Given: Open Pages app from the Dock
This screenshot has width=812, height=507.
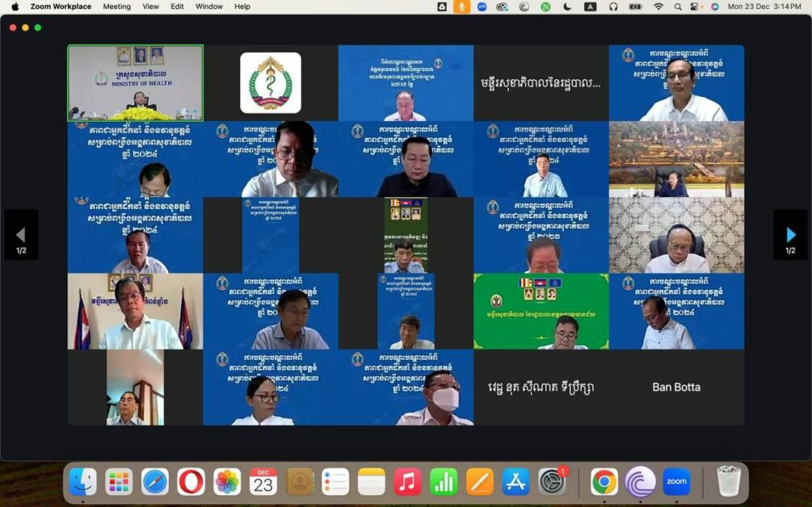Looking at the screenshot, I should 480,482.
